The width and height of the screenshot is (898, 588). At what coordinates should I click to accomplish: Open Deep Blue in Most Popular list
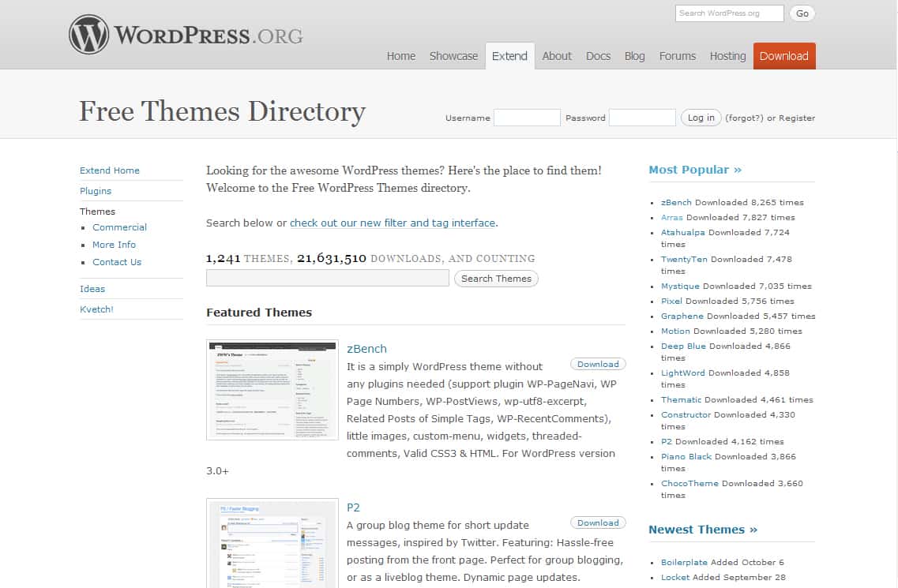[x=683, y=346]
